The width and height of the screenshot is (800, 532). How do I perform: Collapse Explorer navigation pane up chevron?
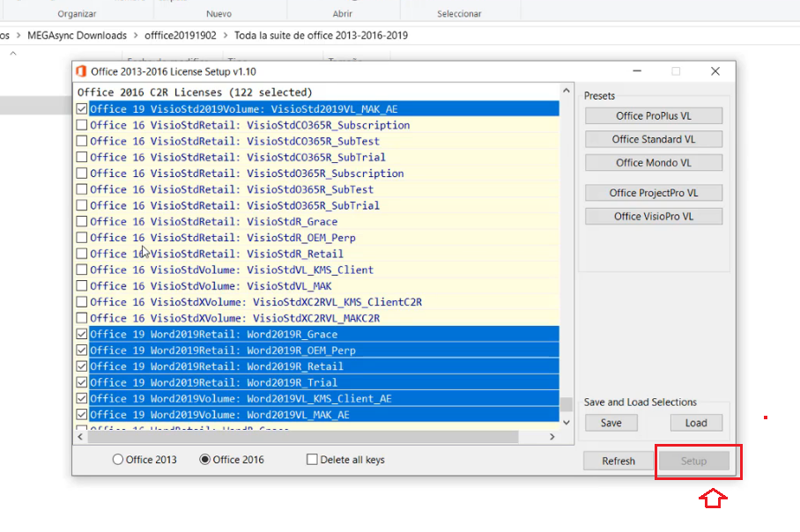(13, 53)
